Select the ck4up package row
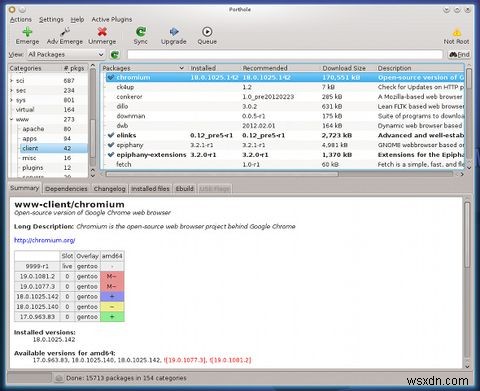Viewport: 480px width, 391px height. [x=283, y=87]
